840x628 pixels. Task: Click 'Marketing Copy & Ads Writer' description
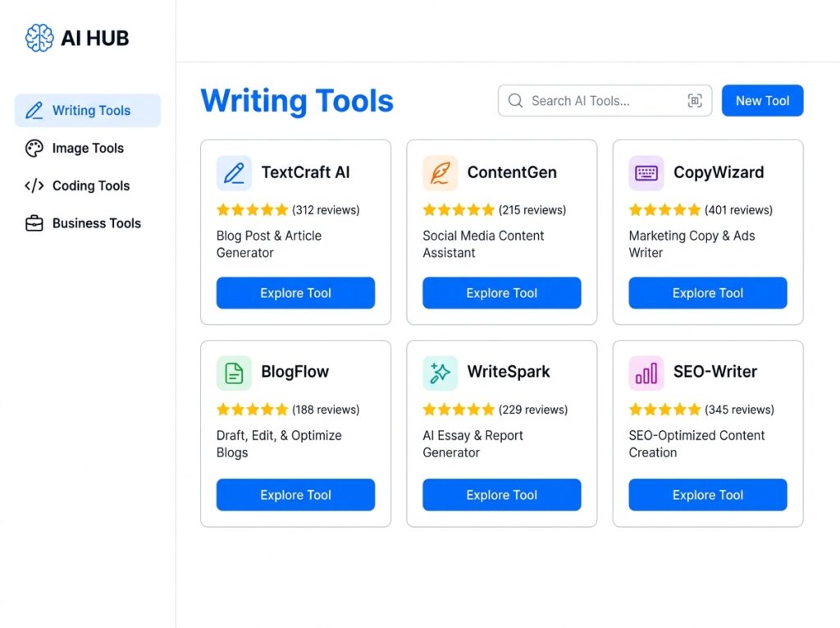click(692, 244)
